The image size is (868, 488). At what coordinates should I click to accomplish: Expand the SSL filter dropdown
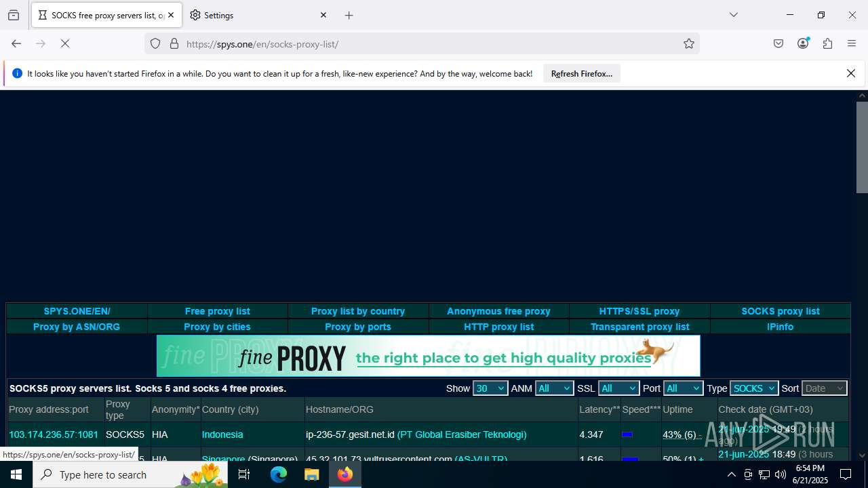(618, 388)
